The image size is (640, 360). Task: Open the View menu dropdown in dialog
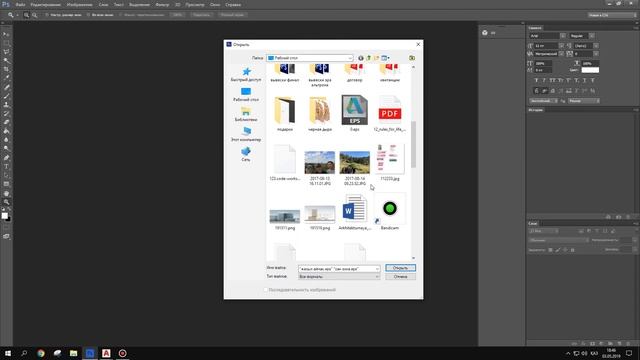tap(385, 58)
